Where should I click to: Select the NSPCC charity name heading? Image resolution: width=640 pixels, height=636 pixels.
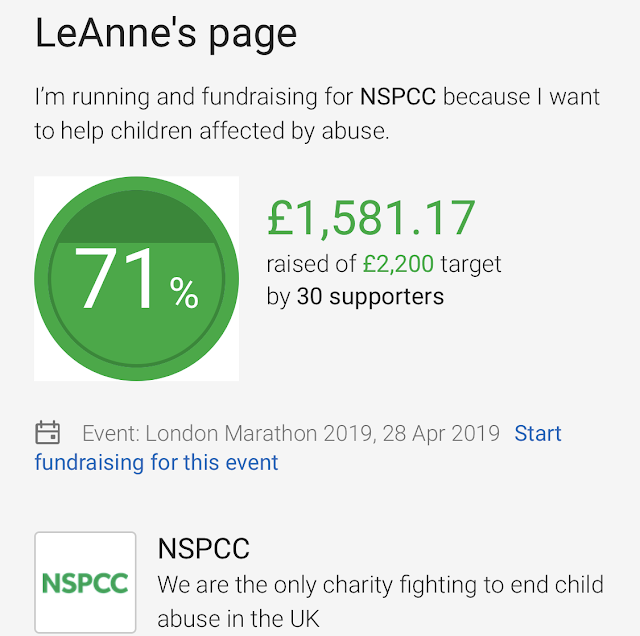point(203,548)
